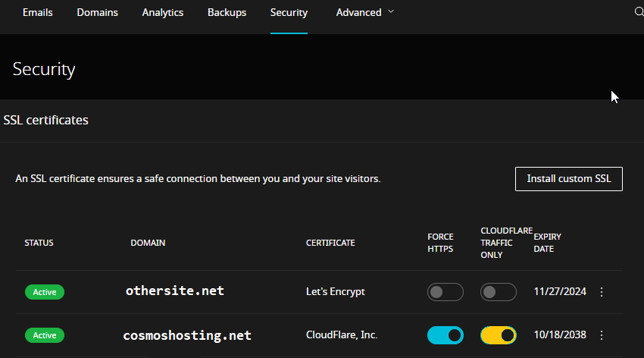Disable Force HTTPS for cosmoshosting.net
This screenshot has width=644, height=358.
click(445, 335)
